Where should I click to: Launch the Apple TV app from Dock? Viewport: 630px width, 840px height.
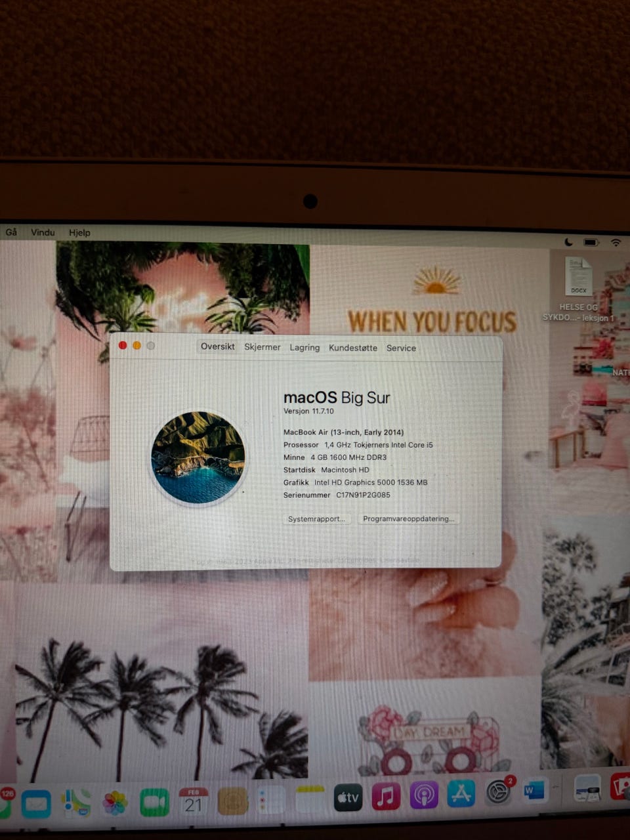click(x=348, y=797)
